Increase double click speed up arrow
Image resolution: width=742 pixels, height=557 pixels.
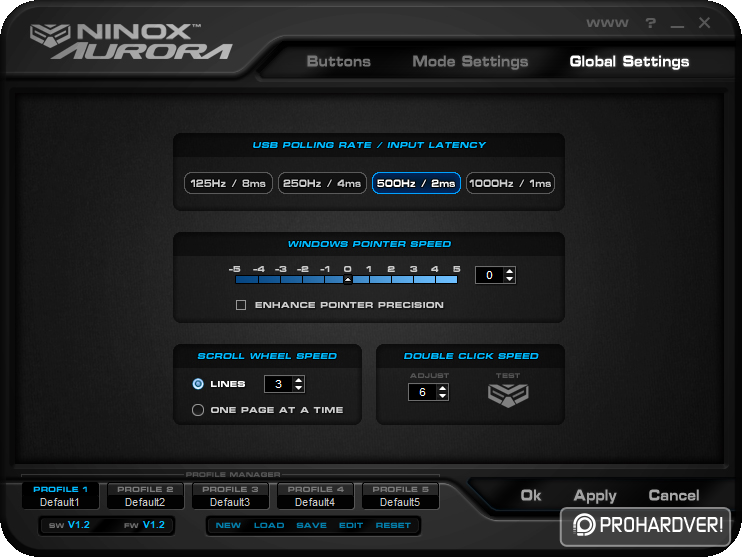[442, 388]
